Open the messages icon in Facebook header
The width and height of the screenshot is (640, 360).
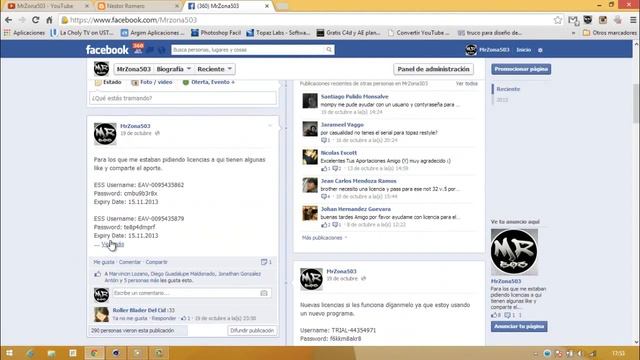coord(150,50)
